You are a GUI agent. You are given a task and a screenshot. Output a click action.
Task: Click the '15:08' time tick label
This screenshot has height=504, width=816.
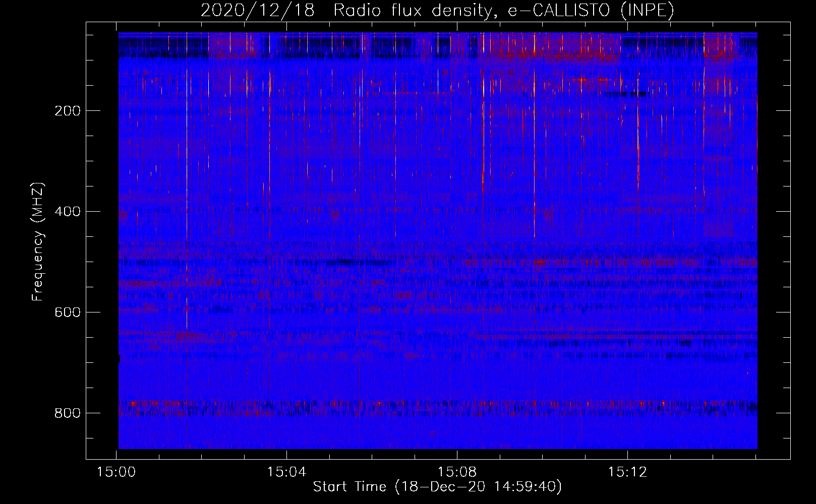click(x=457, y=472)
